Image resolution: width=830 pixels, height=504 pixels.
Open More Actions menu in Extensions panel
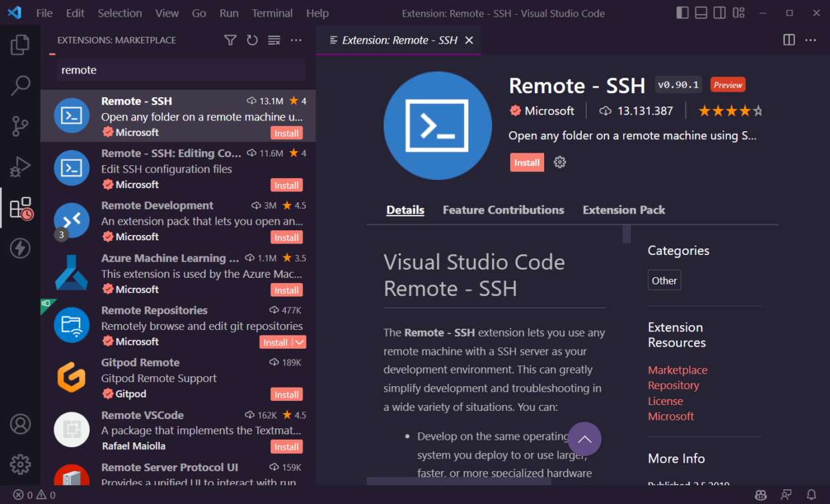296,40
